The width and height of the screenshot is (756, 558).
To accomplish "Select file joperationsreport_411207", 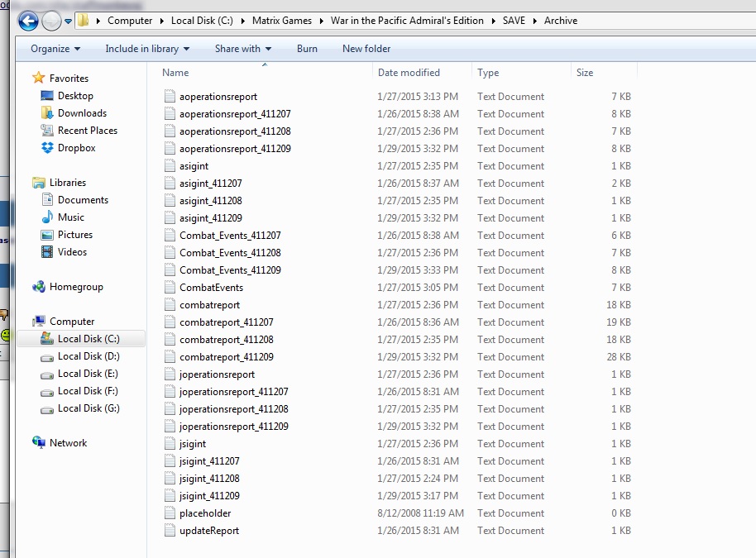I will [x=234, y=391].
